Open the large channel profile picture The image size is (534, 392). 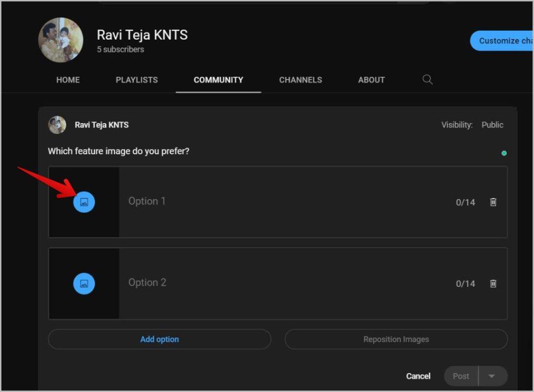click(60, 40)
